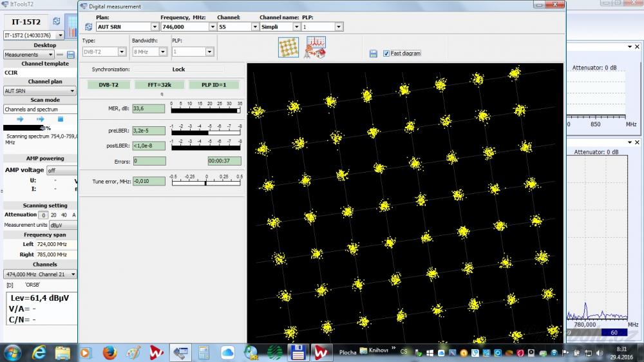Expand the Frequency 746,000 dropdown
The image size is (644, 362).
click(x=213, y=26)
